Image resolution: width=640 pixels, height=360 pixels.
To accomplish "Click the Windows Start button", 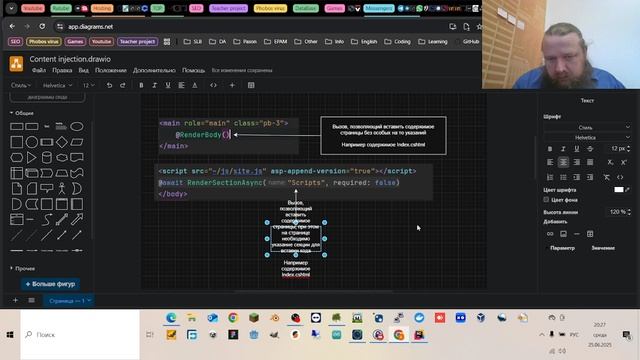I will (10, 335).
